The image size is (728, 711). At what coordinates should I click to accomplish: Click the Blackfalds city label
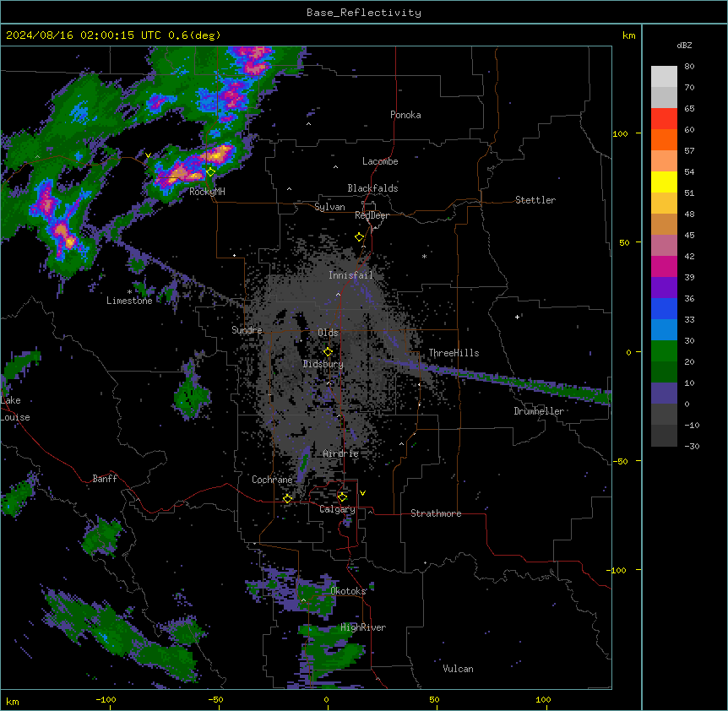[x=372, y=188]
